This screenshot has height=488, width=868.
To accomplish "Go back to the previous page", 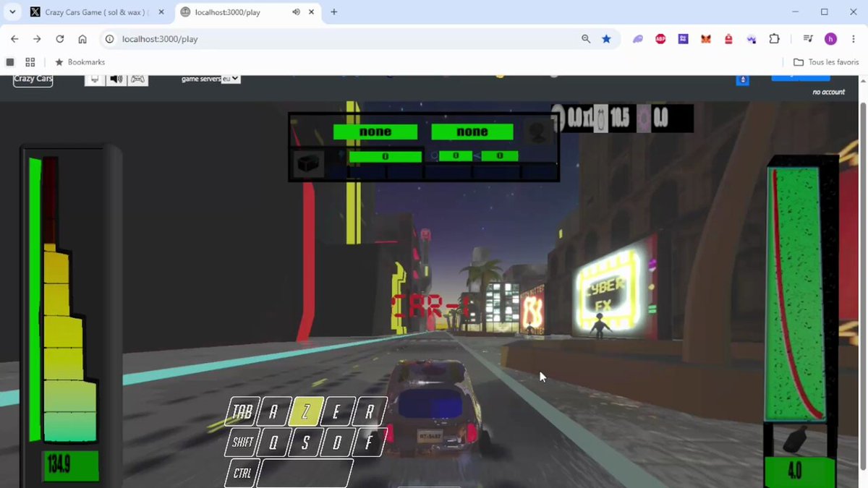I will [15, 39].
